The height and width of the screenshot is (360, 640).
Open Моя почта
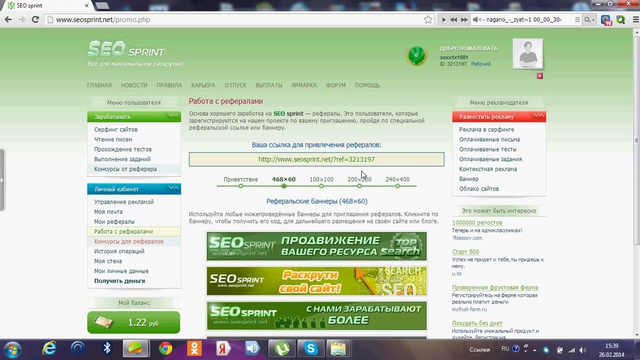pyautogui.click(x=108, y=212)
